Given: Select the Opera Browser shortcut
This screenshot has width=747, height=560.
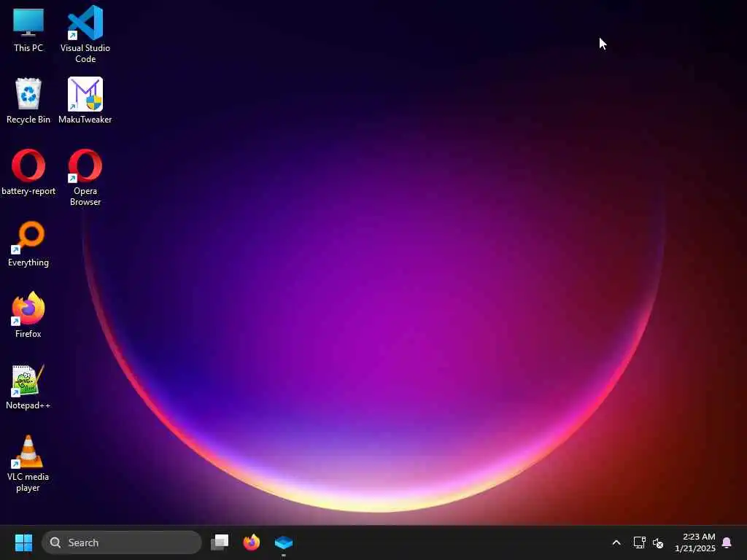Looking at the screenshot, I should (x=85, y=178).
